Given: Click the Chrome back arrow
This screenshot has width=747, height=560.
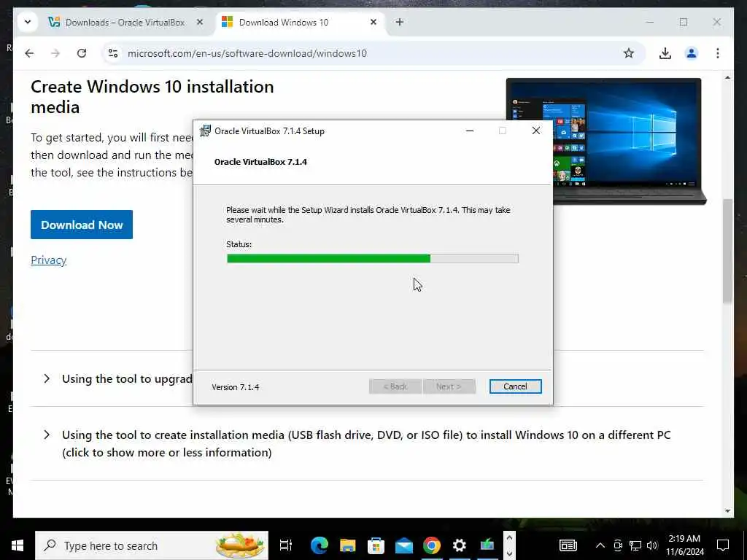Looking at the screenshot, I should click(x=29, y=53).
